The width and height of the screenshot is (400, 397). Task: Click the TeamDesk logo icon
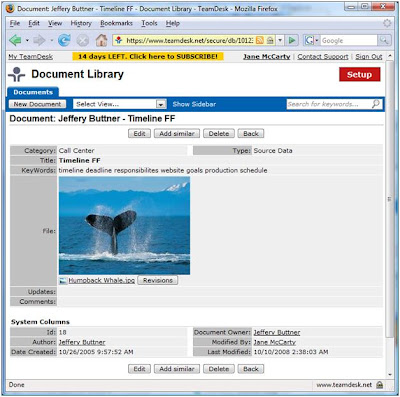(x=16, y=74)
